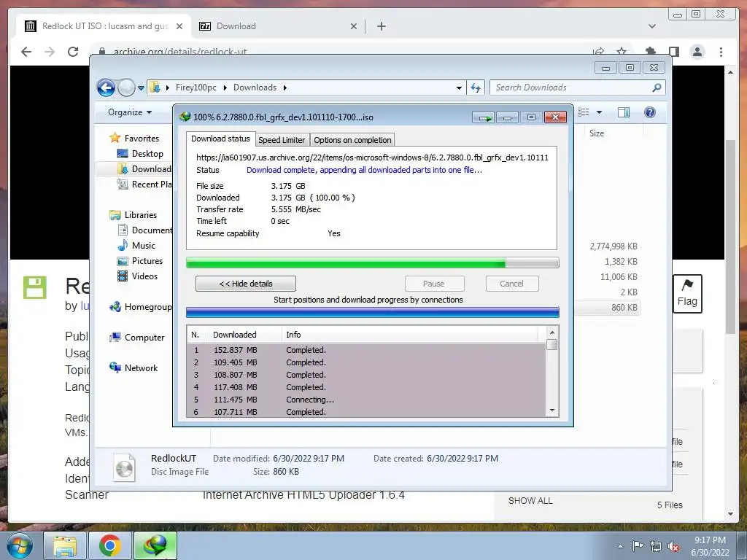Screen dimensions: 747x560
Task: Click the network tray icon
Action: 656,546
